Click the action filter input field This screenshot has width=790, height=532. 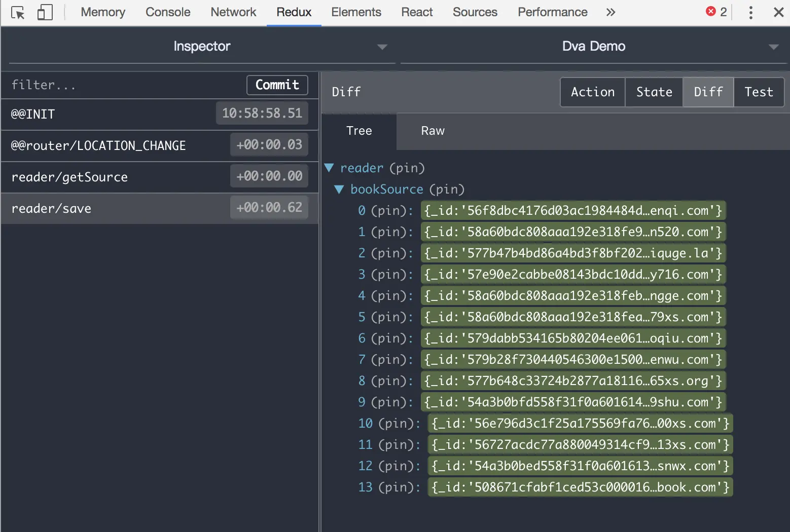(x=124, y=85)
